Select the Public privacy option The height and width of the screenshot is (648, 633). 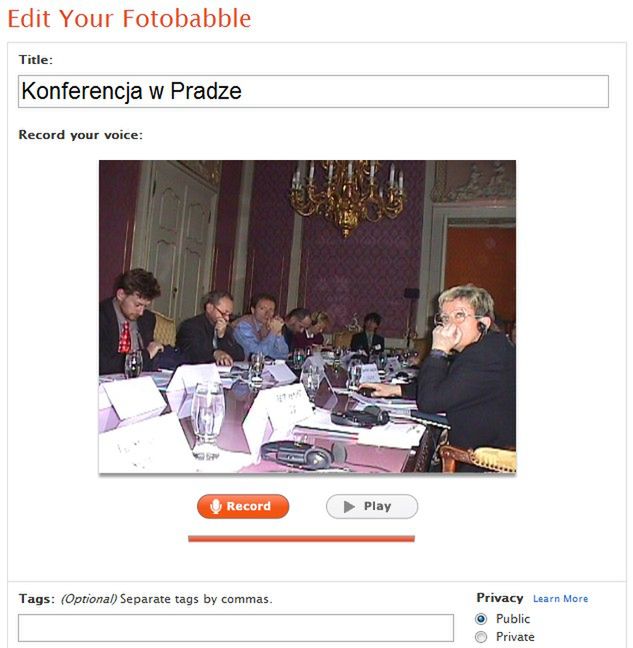coord(481,619)
